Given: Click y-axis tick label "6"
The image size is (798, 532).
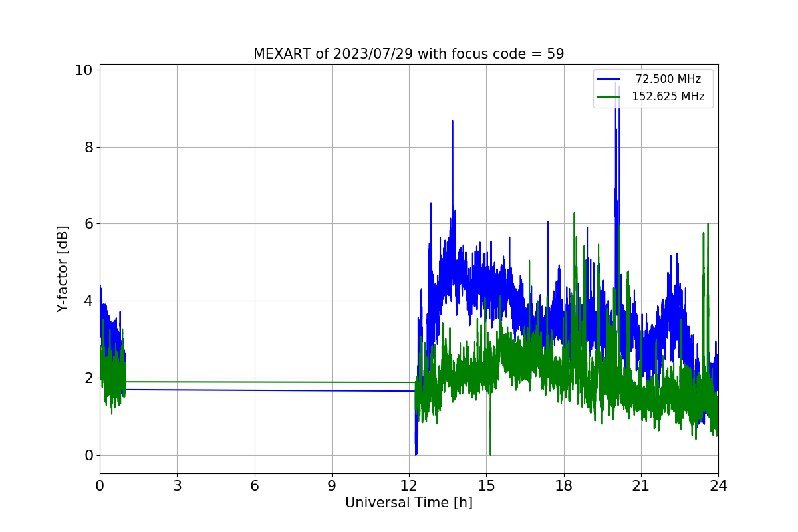Looking at the screenshot, I should pyautogui.click(x=89, y=224).
